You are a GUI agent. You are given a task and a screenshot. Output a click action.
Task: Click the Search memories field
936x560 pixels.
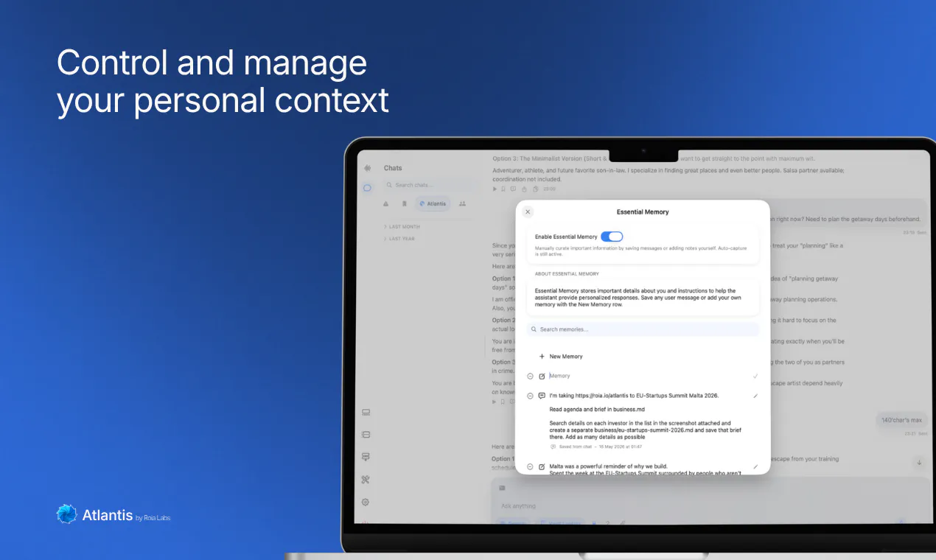point(643,329)
